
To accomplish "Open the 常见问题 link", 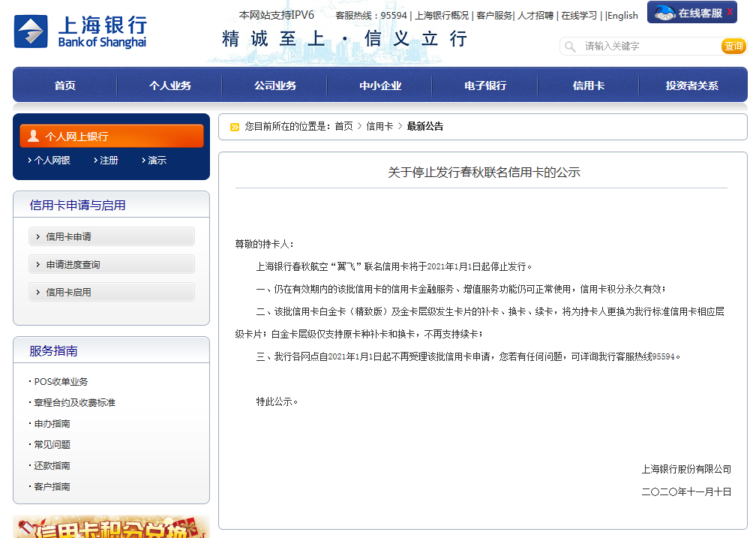I will (x=52, y=444).
